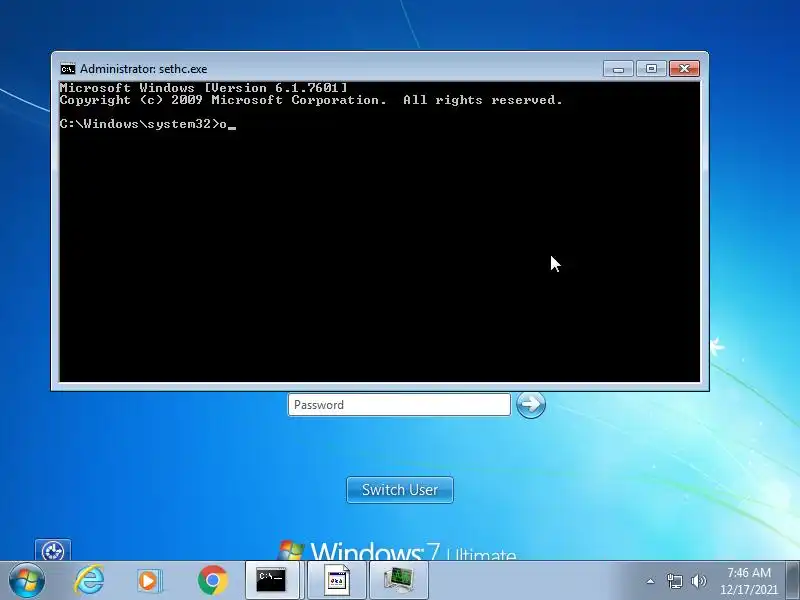Open the sethc.exe window system menu icon

[67, 69]
